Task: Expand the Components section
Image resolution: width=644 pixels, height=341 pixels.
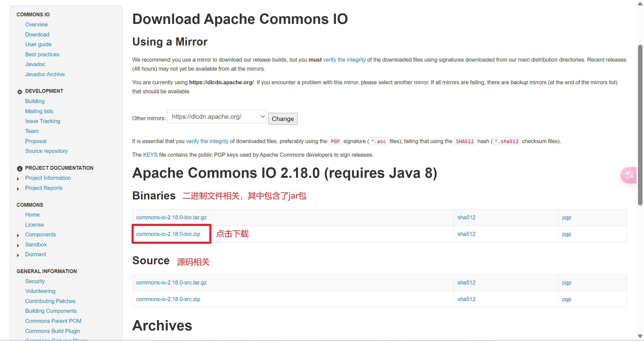Action: 19,235
